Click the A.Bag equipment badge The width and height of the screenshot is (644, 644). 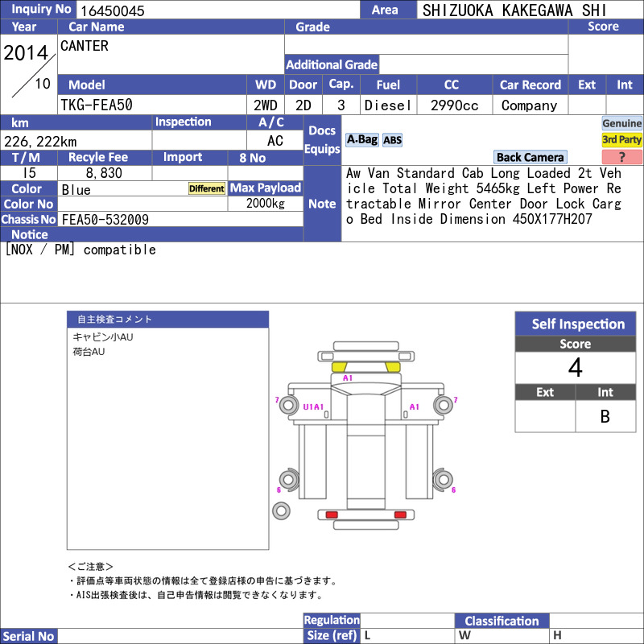pyautogui.click(x=361, y=140)
